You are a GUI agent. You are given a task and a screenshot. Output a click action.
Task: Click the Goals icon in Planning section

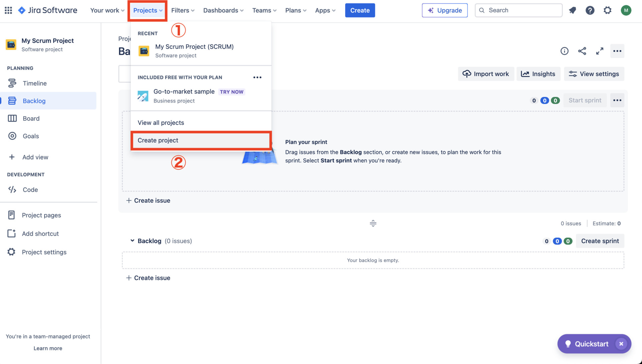tap(12, 136)
